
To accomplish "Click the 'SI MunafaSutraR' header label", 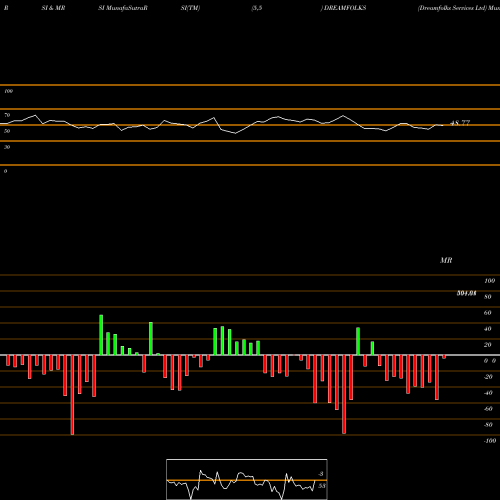I will click(123, 8).
